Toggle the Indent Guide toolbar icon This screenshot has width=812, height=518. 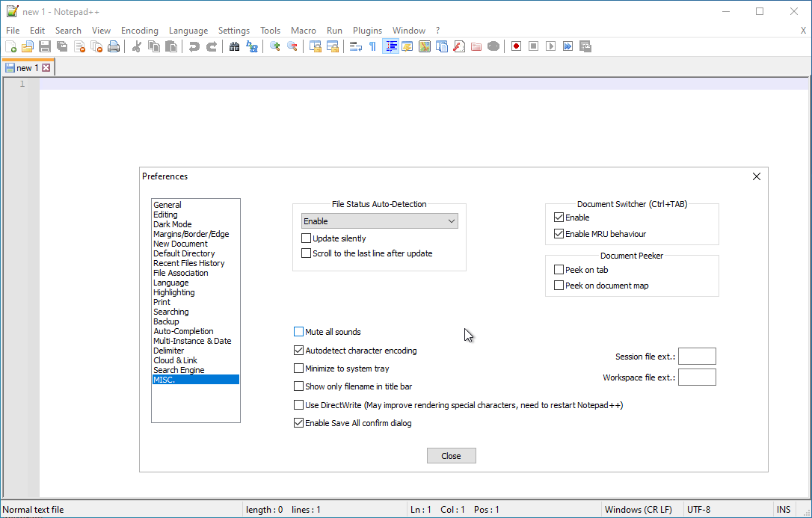point(390,46)
